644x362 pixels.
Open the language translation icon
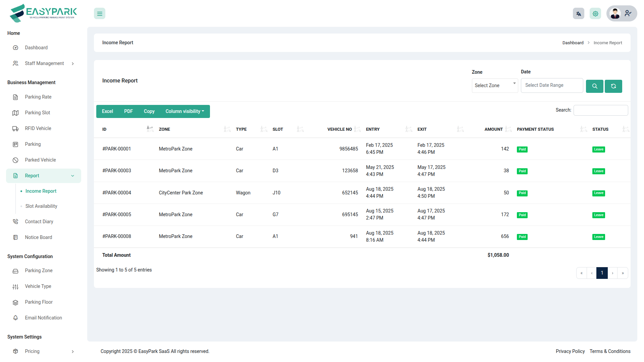point(578,13)
